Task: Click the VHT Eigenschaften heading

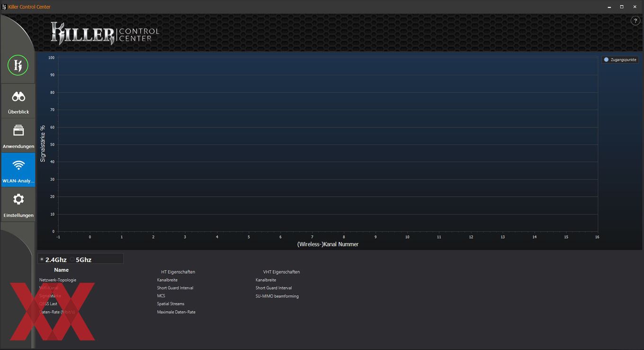Action: [x=281, y=272]
